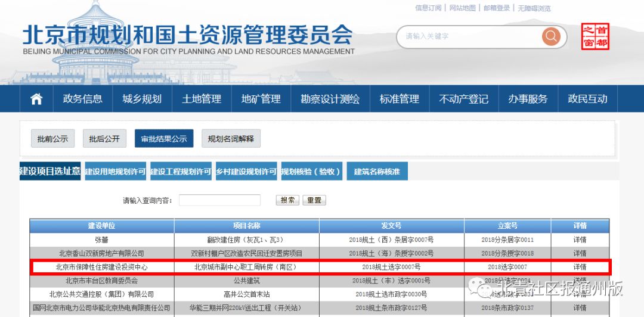Image resolution: width=644 pixels, height=317 pixels.
Task: Click 2018规土（丰）选字0001号 cell
Action: pos(391,281)
